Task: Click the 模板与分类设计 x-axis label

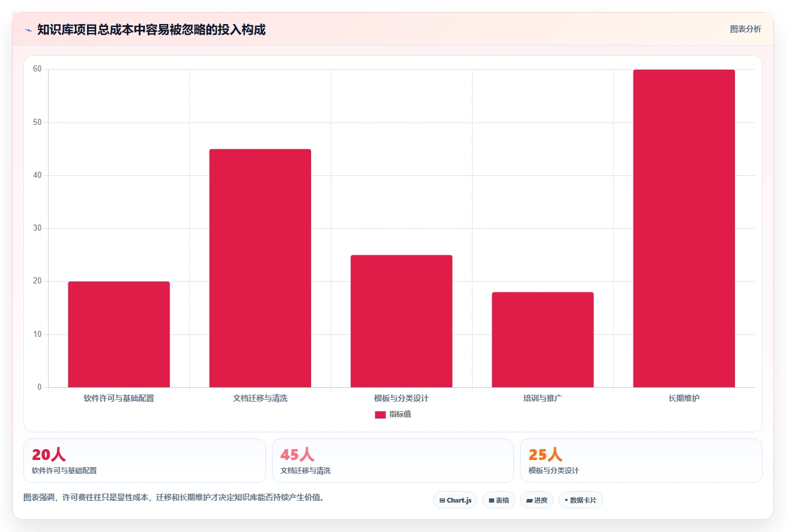Action: (x=401, y=398)
